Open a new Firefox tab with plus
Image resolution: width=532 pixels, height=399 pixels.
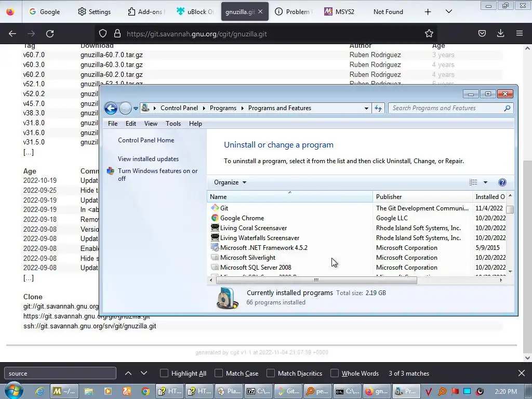(x=428, y=12)
